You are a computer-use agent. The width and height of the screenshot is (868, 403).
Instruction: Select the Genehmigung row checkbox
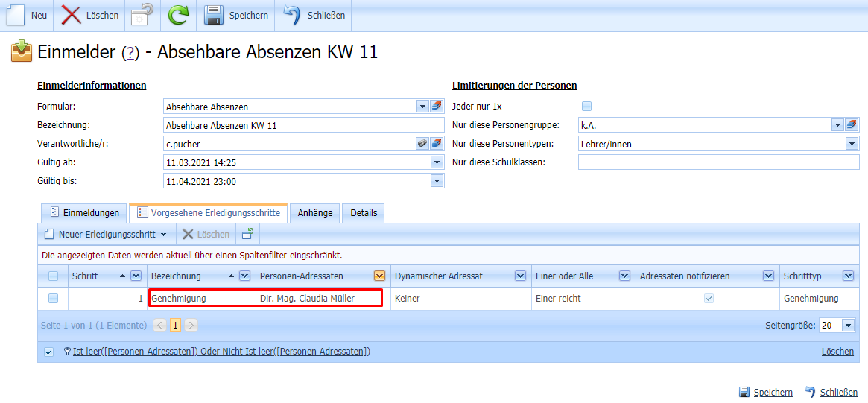tap(53, 299)
